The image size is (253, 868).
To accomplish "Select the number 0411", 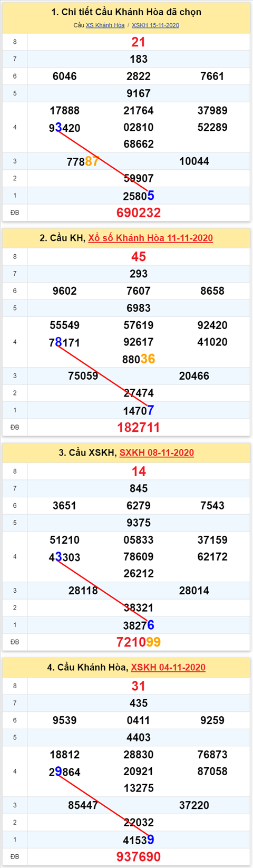I will point(139,720).
